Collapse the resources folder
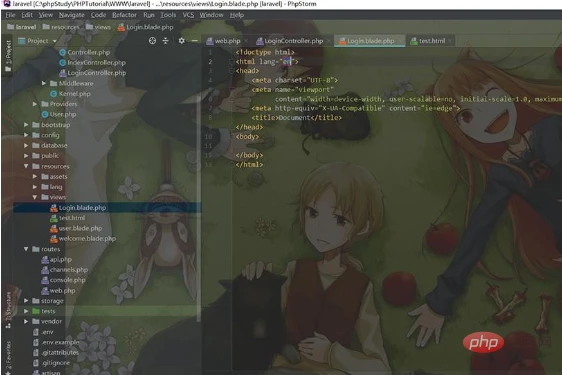The image size is (562, 375). (x=26, y=166)
